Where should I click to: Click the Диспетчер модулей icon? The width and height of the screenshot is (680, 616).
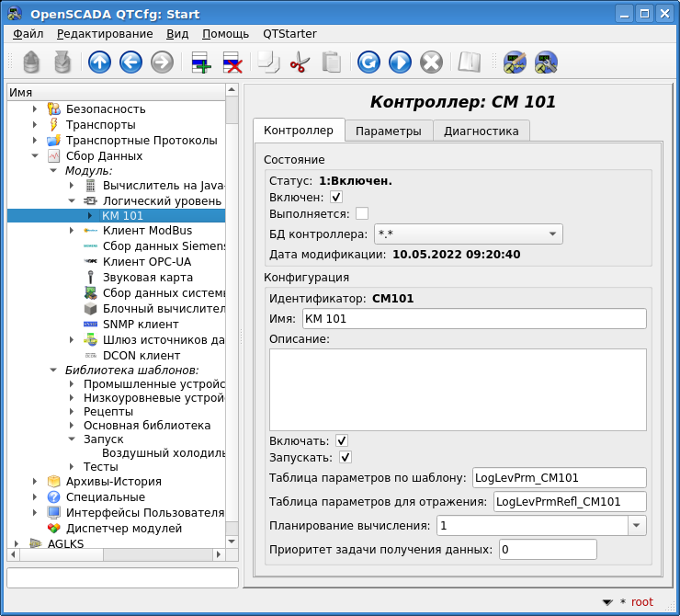(x=54, y=528)
